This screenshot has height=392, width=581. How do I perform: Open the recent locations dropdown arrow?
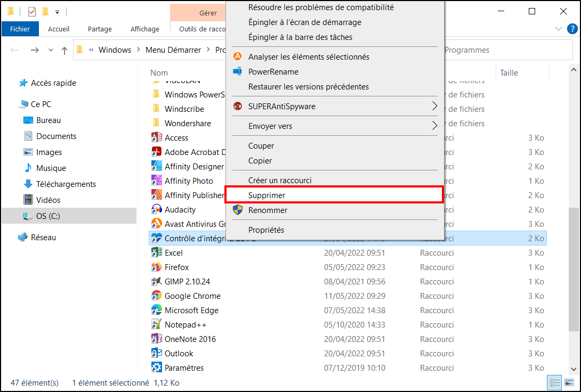click(51, 50)
